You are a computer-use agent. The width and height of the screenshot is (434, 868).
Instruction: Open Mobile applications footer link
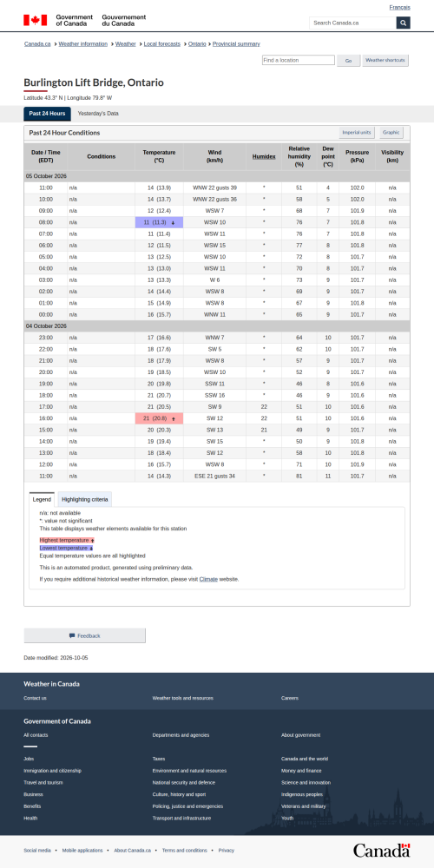[x=82, y=851]
